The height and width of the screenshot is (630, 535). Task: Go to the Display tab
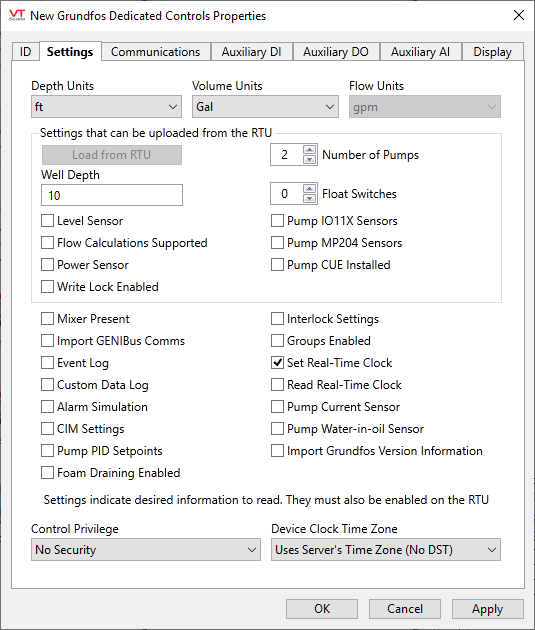coord(492,52)
